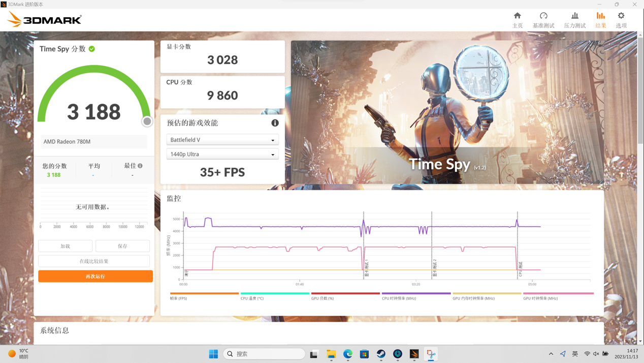
Task: Open Steam from the taskbar
Action: (381, 354)
